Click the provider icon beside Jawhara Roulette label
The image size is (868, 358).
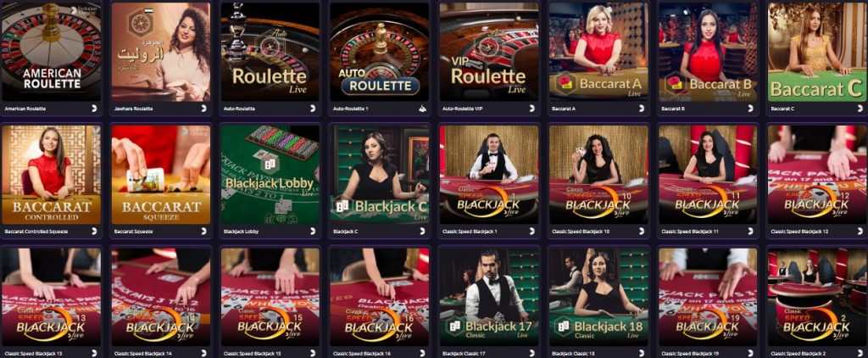tap(203, 109)
